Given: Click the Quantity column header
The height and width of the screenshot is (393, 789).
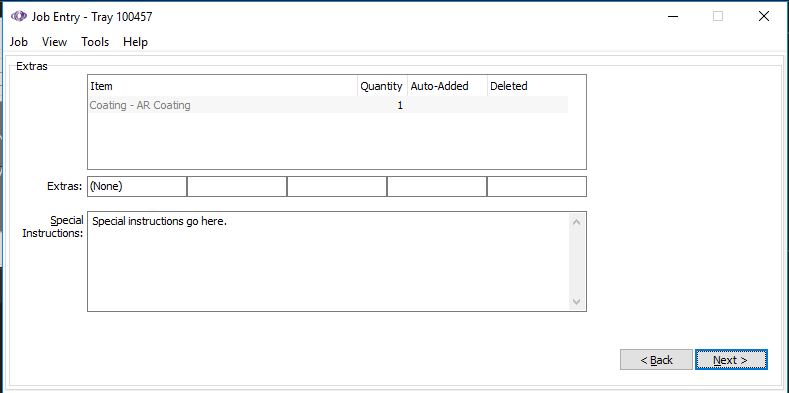Looking at the screenshot, I should [x=382, y=86].
